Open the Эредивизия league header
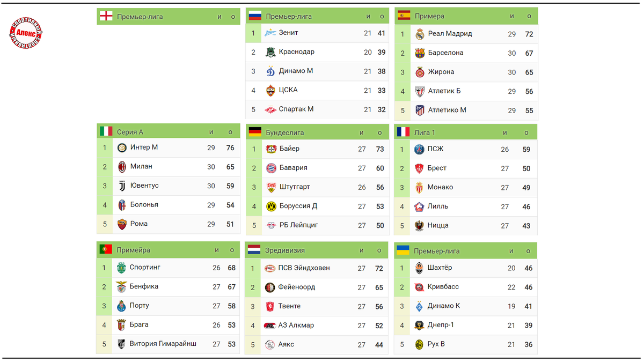This screenshot has width=644, height=362. pyautogui.click(x=317, y=250)
